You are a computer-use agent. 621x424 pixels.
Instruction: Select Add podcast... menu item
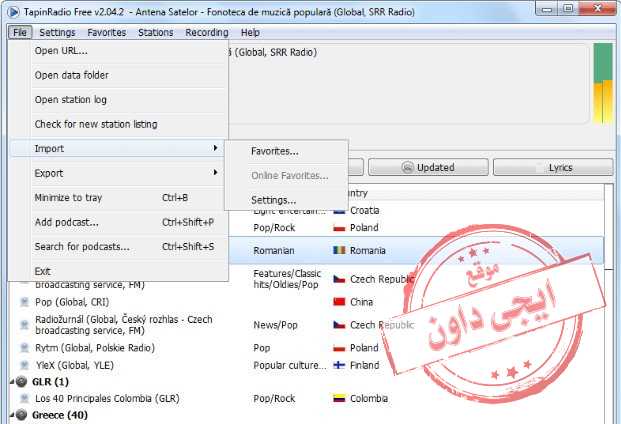pos(118,222)
